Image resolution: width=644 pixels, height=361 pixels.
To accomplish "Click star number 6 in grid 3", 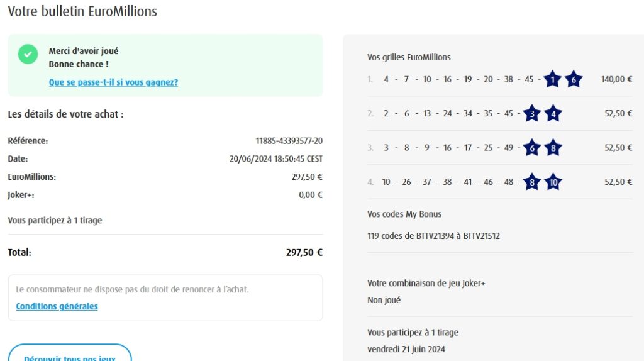I will (x=532, y=148).
